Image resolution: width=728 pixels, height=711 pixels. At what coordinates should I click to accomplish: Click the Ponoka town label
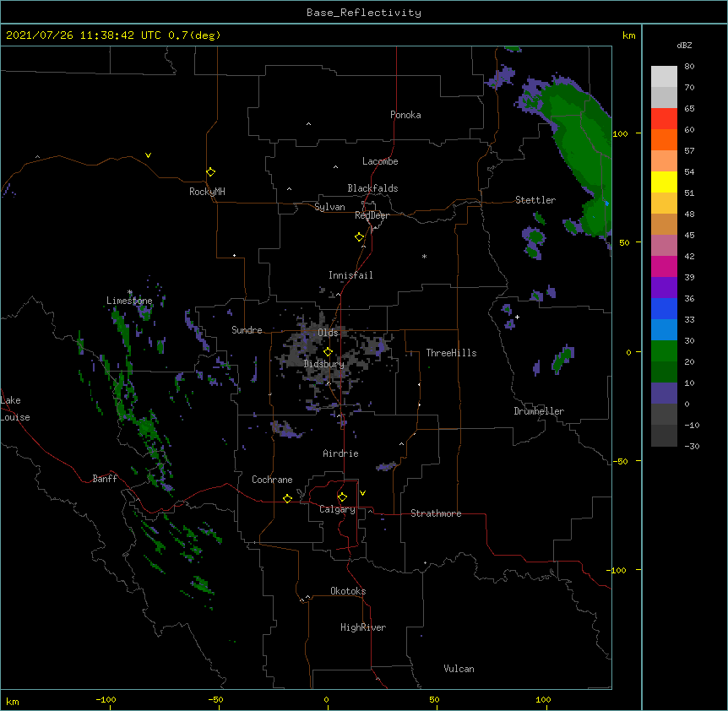pos(405,115)
